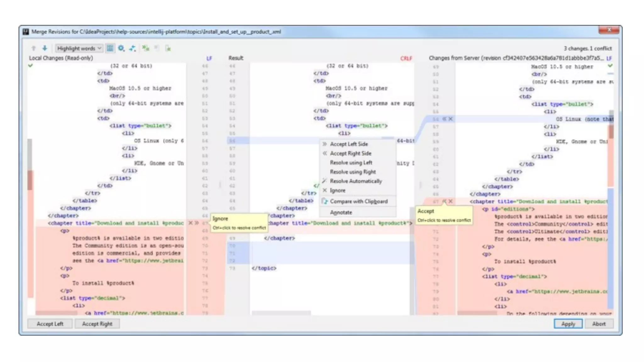
Task: Go to the next difference arrow
Action: 45,48
